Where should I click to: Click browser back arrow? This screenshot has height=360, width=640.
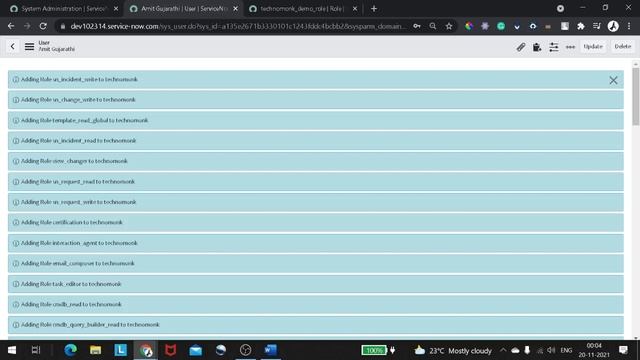(x=11, y=26)
